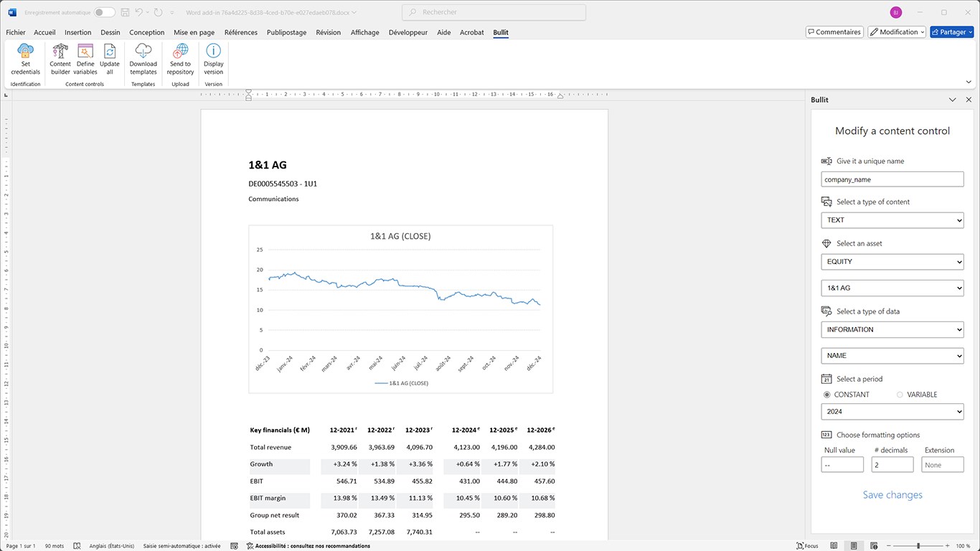Click the Null value input field
The height and width of the screenshot is (551, 980).
(842, 465)
